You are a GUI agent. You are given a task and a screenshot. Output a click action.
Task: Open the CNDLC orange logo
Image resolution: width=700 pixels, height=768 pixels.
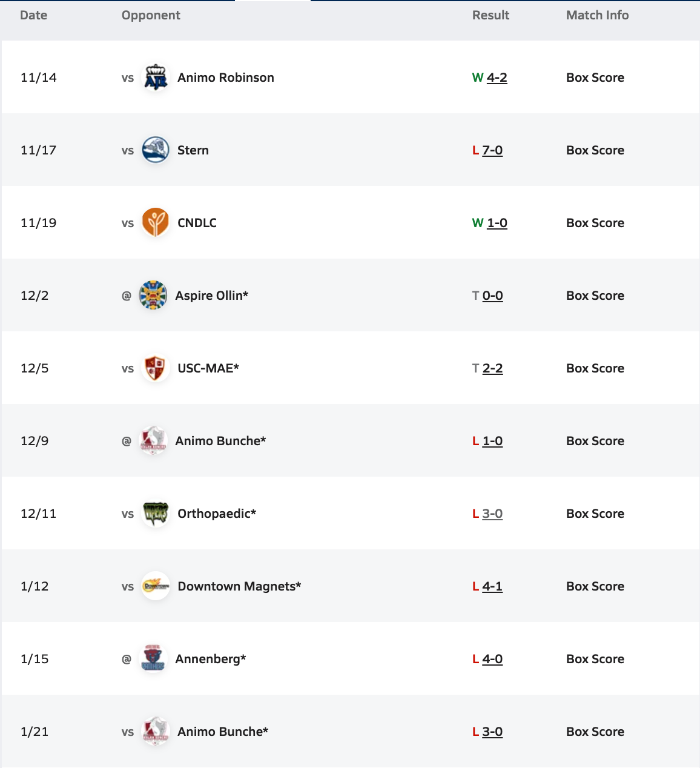click(x=156, y=223)
